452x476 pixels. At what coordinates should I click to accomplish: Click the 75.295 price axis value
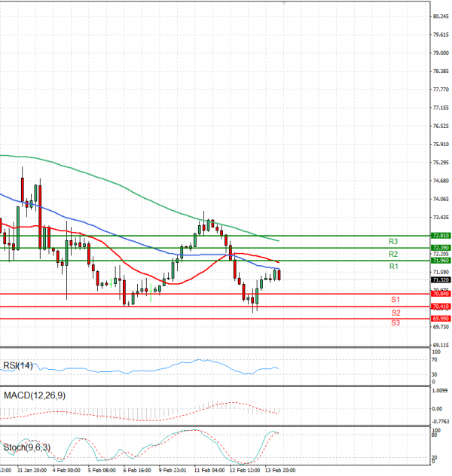[x=441, y=163]
